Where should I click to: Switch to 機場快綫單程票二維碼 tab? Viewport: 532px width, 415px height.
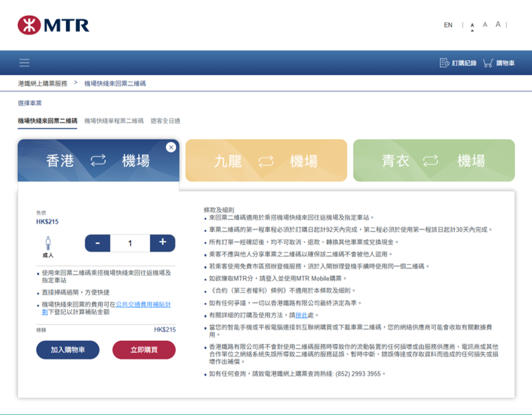click(x=114, y=121)
